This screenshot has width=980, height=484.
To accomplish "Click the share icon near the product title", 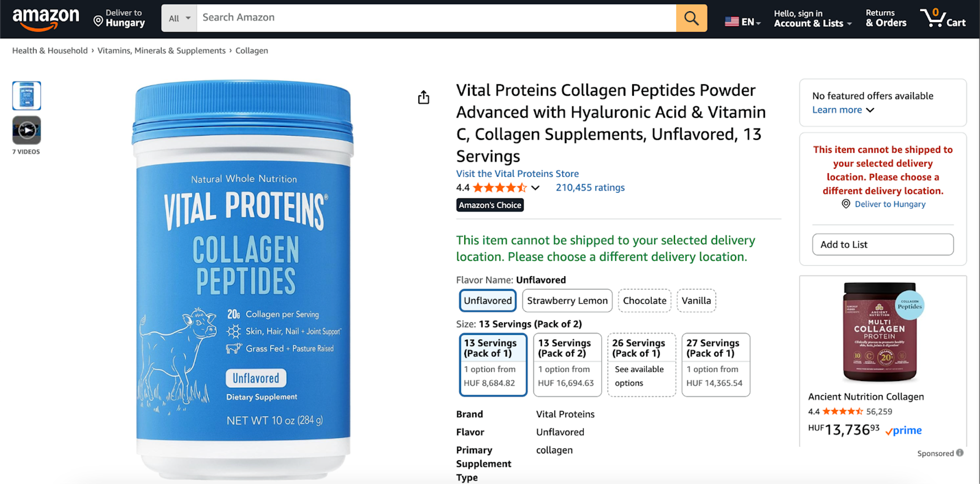I will (423, 97).
